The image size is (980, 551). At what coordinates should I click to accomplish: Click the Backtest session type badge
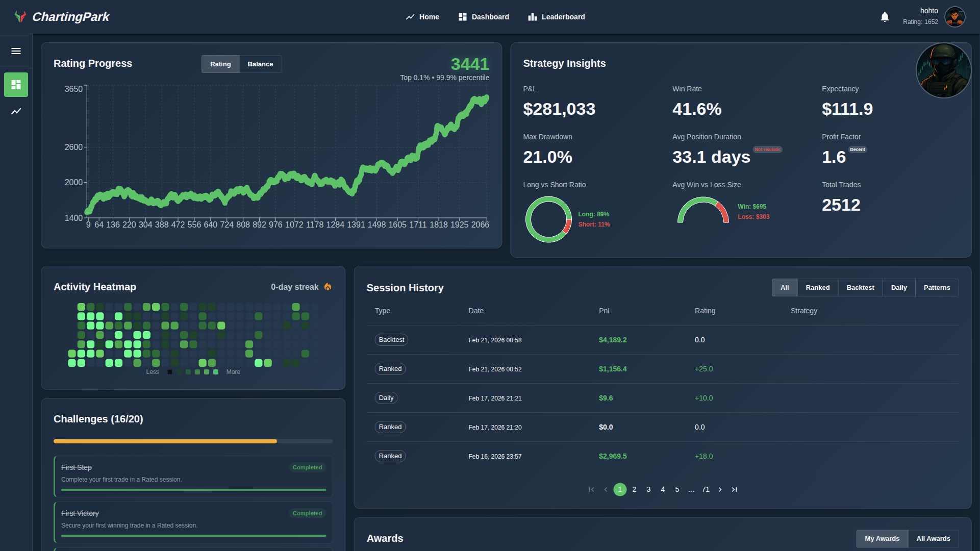391,340
